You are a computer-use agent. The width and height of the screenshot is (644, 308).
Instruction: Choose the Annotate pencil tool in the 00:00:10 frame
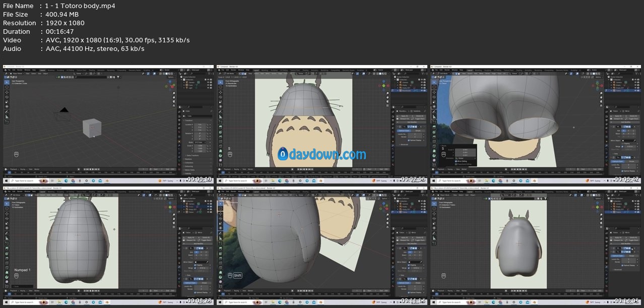click(x=7, y=111)
